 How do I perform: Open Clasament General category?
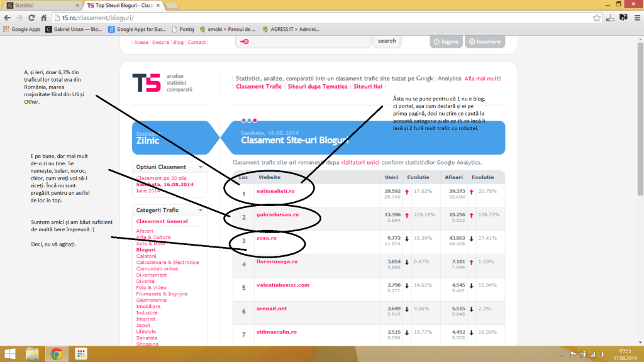pyautogui.click(x=162, y=221)
